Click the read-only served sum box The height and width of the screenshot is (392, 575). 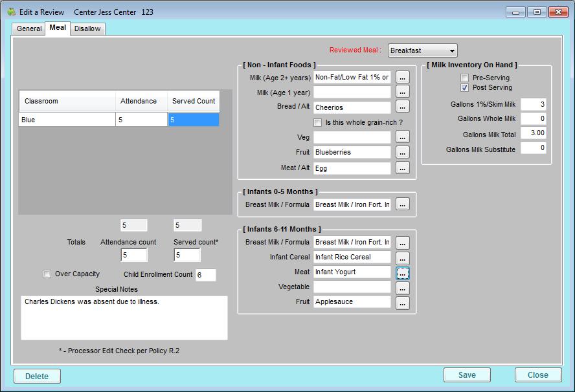[x=187, y=225]
